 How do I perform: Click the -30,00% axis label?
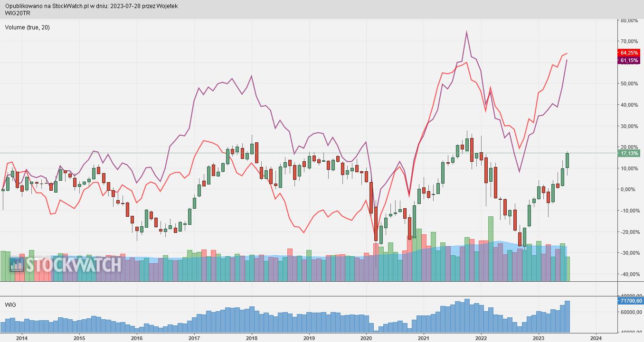[x=629, y=253]
